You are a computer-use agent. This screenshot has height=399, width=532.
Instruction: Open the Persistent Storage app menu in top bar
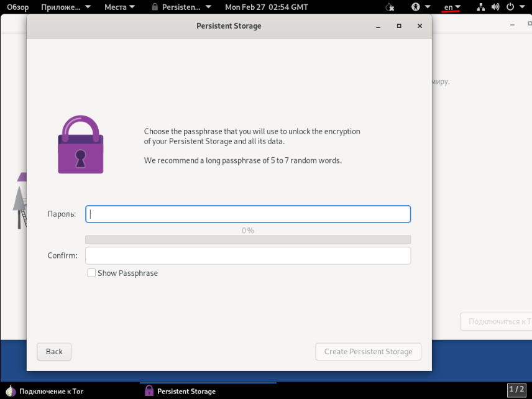coord(181,7)
